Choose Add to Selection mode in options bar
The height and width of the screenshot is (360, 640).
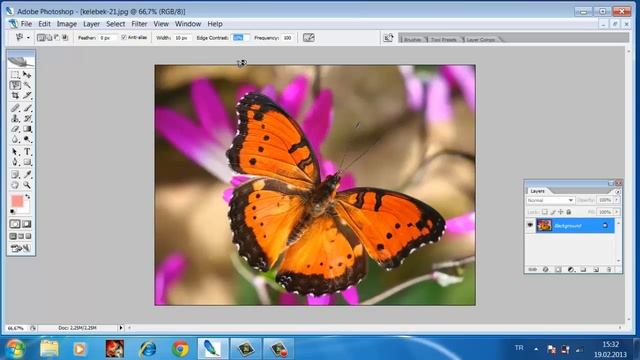click(x=49, y=38)
